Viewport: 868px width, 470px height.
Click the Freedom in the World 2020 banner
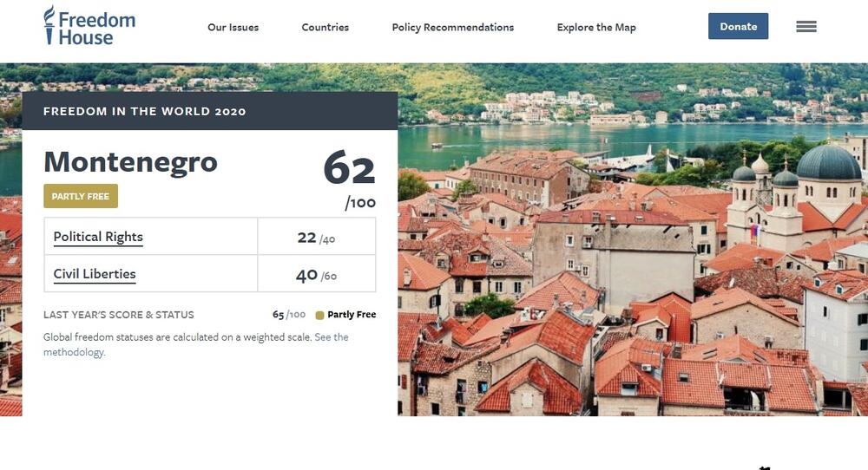coord(144,111)
